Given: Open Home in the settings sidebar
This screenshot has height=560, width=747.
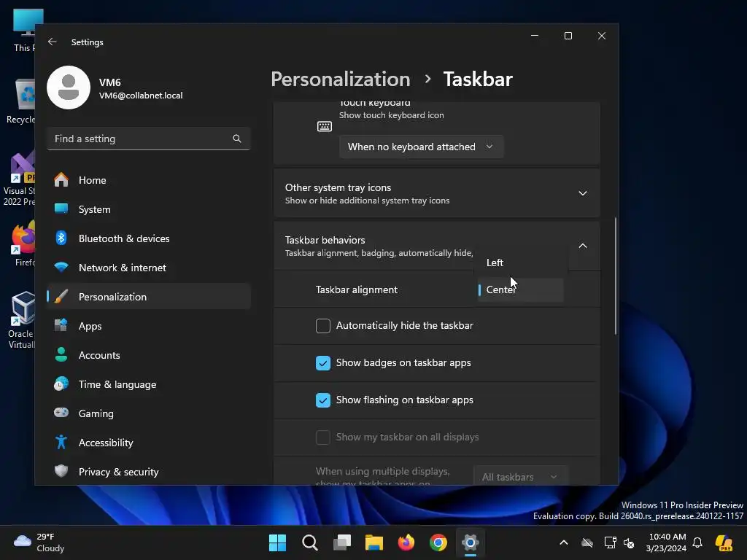Looking at the screenshot, I should (x=149, y=180).
